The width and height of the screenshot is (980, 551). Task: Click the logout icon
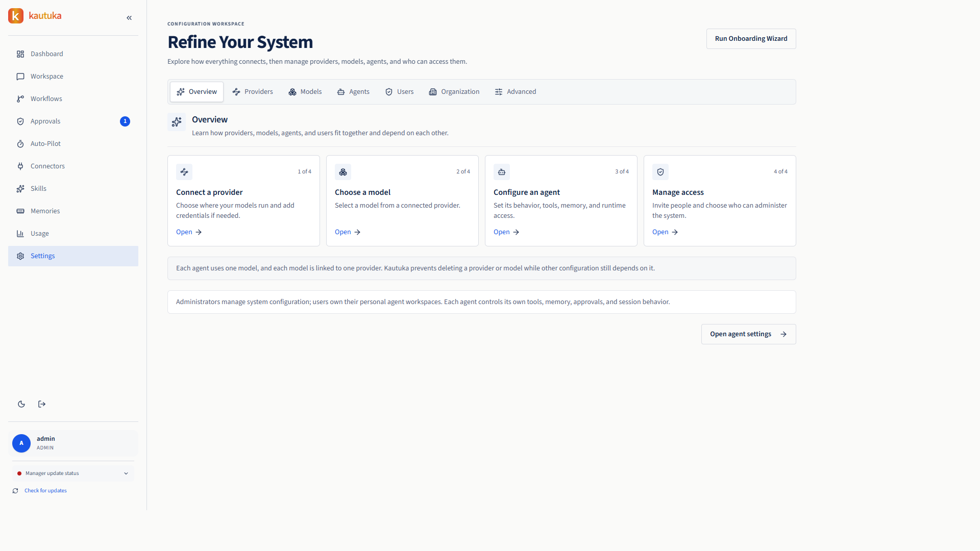coord(42,404)
